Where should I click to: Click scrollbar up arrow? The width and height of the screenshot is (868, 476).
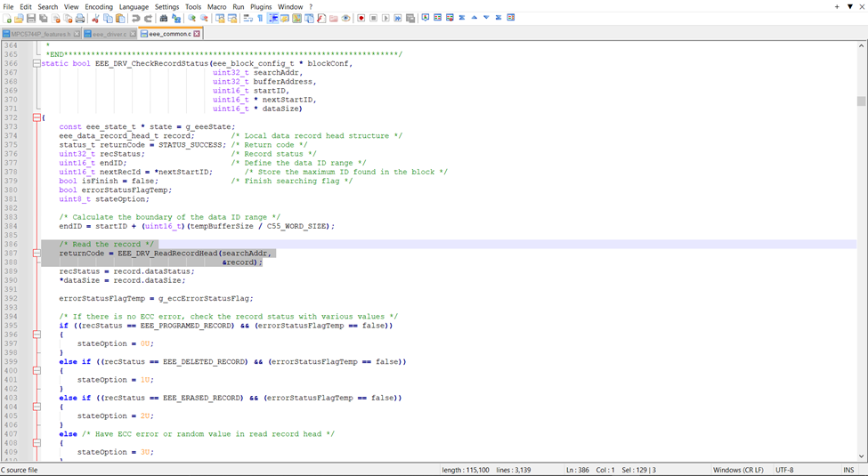click(x=861, y=46)
